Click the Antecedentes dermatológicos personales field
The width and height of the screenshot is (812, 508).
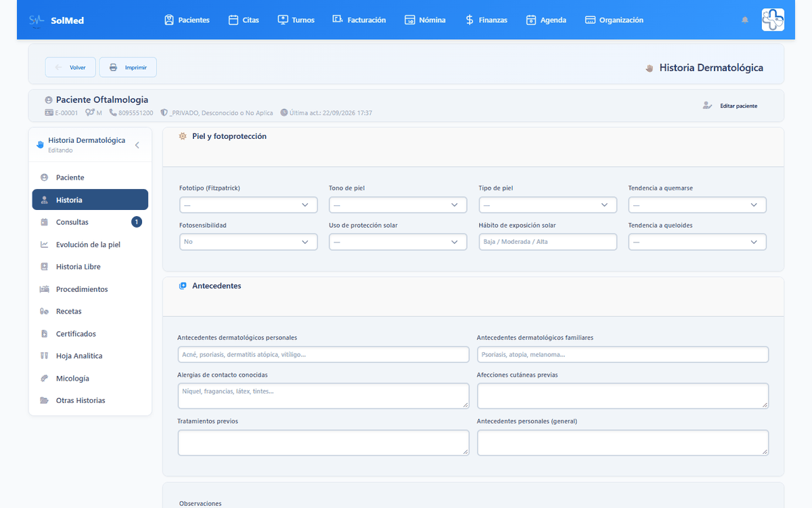pyautogui.click(x=323, y=354)
